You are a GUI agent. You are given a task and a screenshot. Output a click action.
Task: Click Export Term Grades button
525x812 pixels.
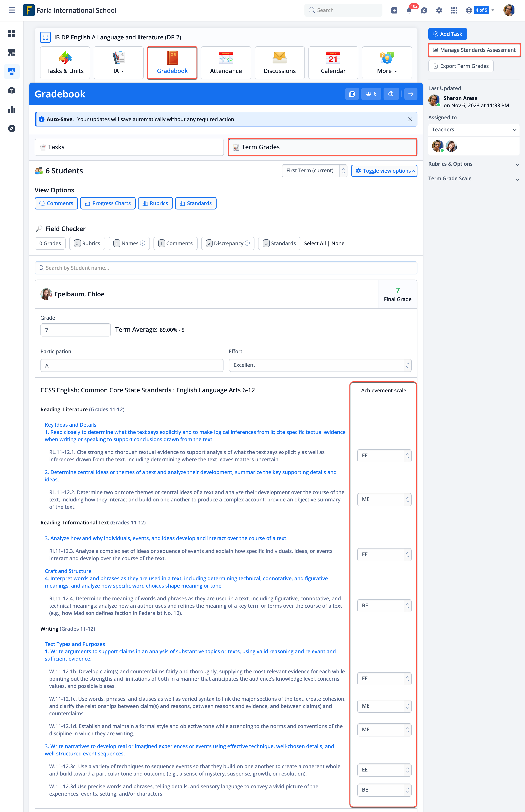coord(461,66)
